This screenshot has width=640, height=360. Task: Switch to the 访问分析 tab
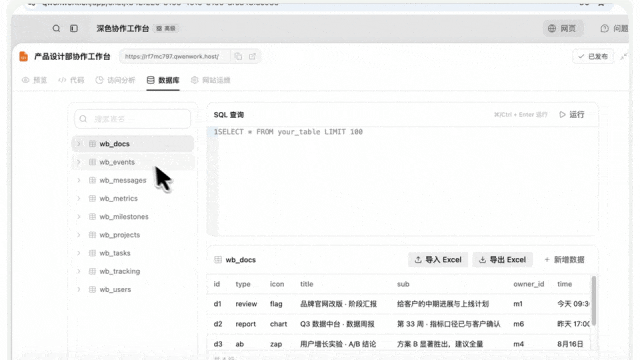115,80
